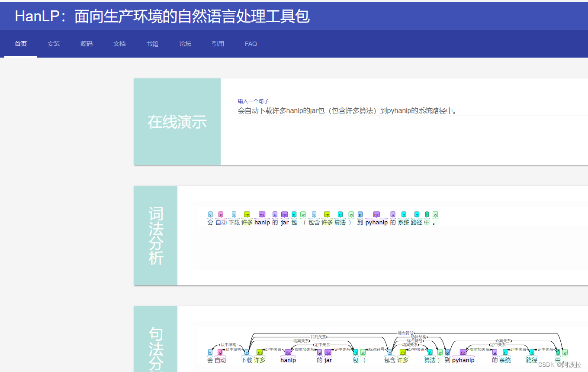This screenshot has height=372, width=588.
Task: Select the word 下载 in 词法分析
Action: pos(234,222)
